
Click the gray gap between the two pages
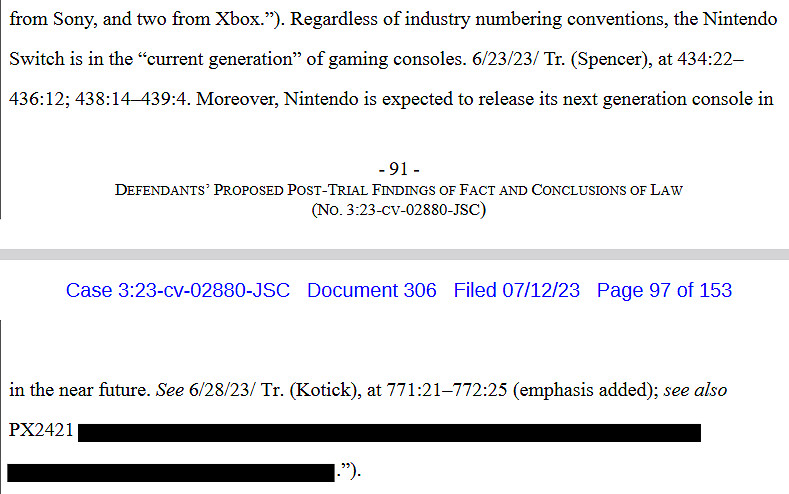tap(394, 240)
